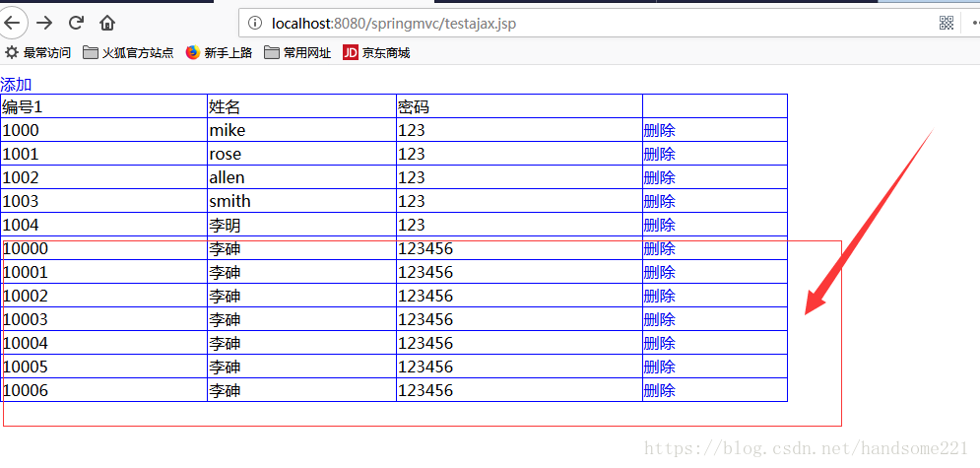Select the cell reading 李明
This screenshot has width=980, height=468.
[x=301, y=225]
